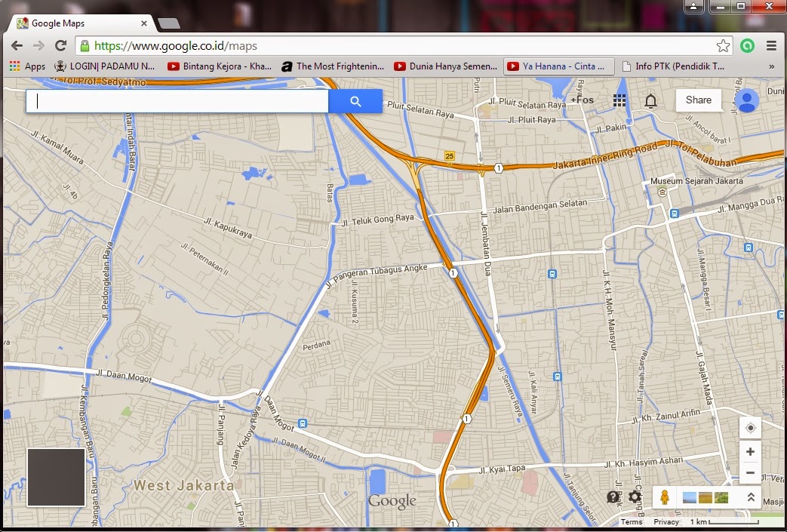Viewport: 787px width, 532px height.
Task: Click the Terms link
Action: (631, 522)
